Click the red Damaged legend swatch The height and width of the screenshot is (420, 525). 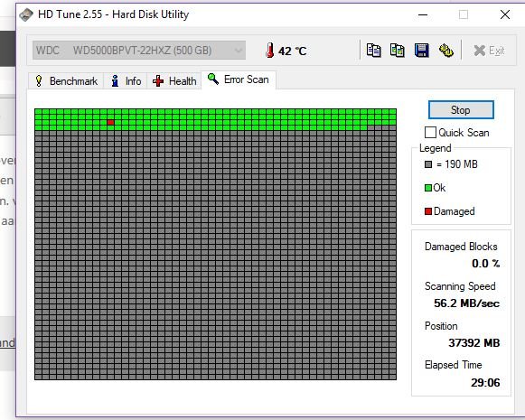(x=428, y=211)
